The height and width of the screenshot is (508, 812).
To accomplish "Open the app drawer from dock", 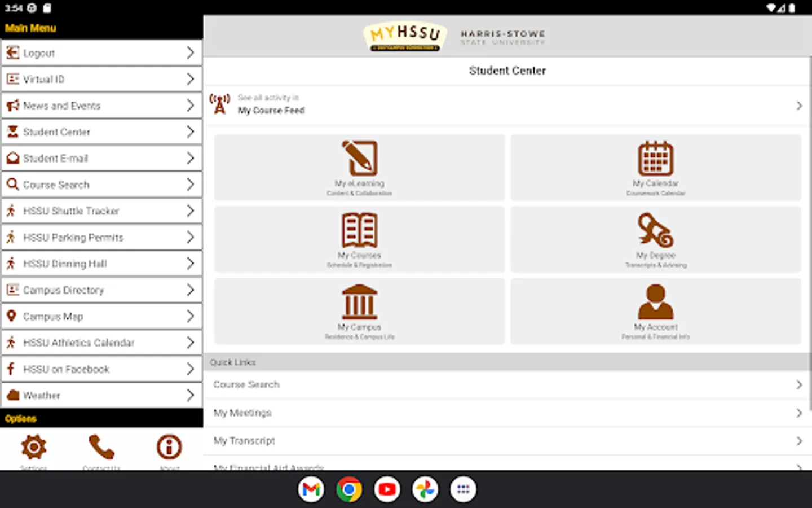I will 463,489.
